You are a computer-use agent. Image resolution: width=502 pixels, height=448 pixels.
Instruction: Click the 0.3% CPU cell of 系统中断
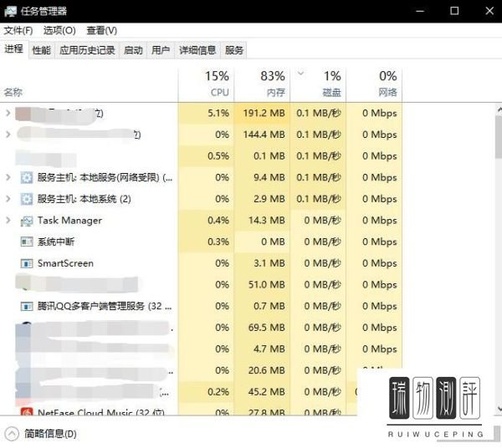coord(206,242)
